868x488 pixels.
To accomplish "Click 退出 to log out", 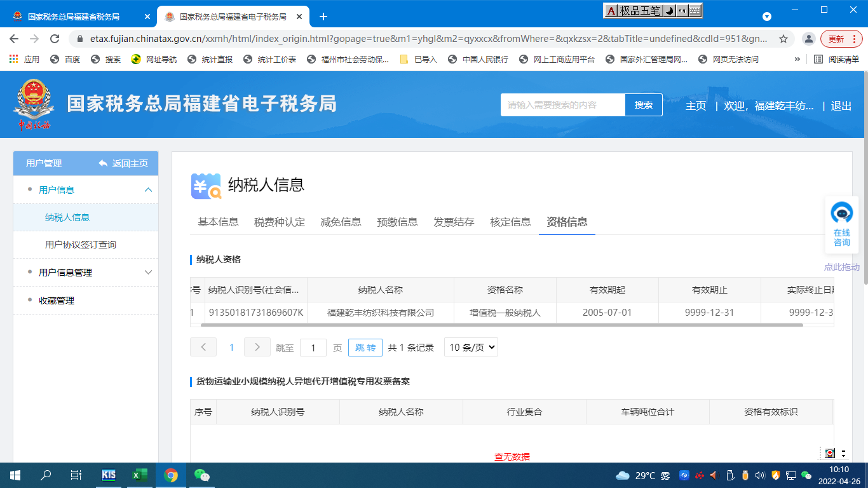I will [841, 106].
